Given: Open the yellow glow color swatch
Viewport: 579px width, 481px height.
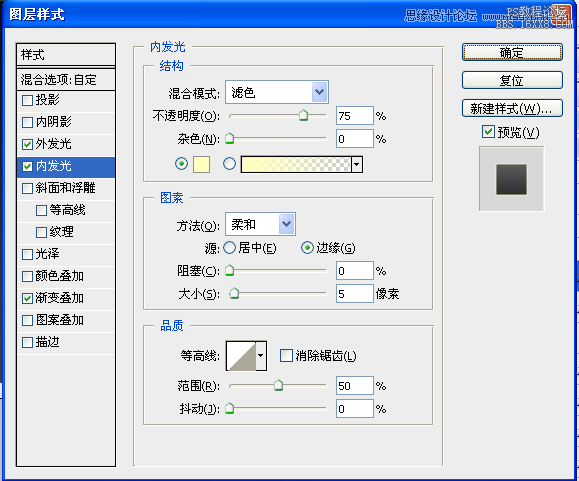Looking at the screenshot, I should click(201, 165).
